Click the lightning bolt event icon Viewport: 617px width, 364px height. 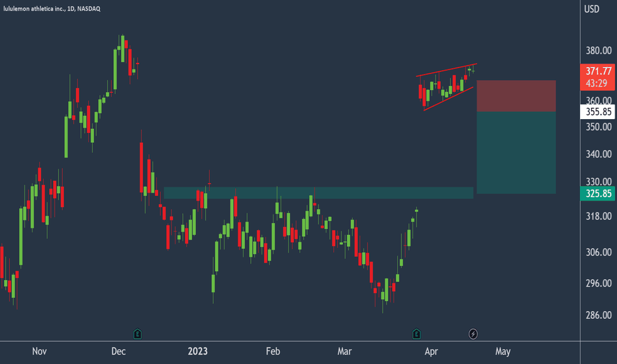pyautogui.click(x=473, y=334)
